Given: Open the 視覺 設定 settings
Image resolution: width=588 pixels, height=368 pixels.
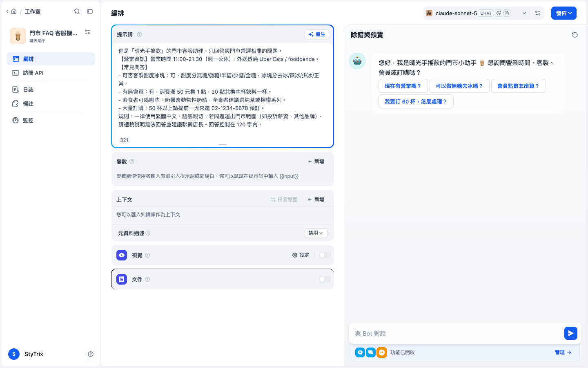Looking at the screenshot, I should (301, 255).
